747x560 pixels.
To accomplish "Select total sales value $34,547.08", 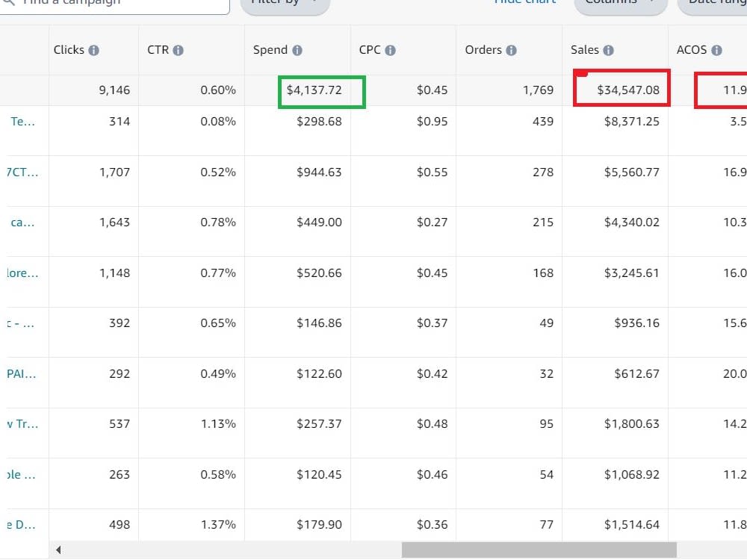I will point(628,90).
